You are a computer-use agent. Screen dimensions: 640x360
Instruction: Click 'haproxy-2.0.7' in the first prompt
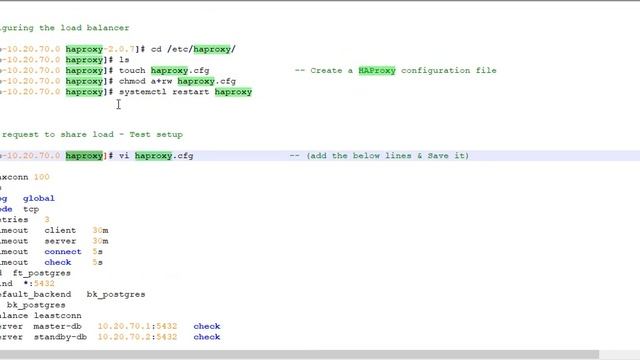coord(100,49)
